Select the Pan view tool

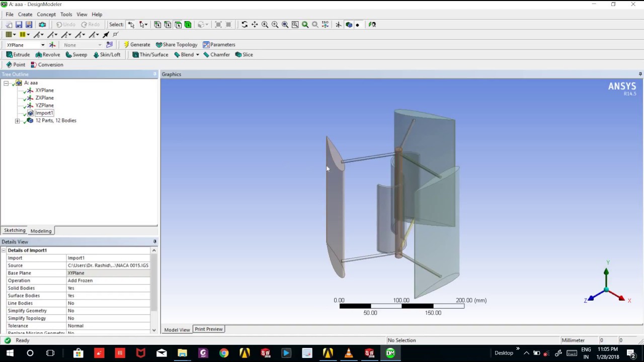click(x=255, y=24)
